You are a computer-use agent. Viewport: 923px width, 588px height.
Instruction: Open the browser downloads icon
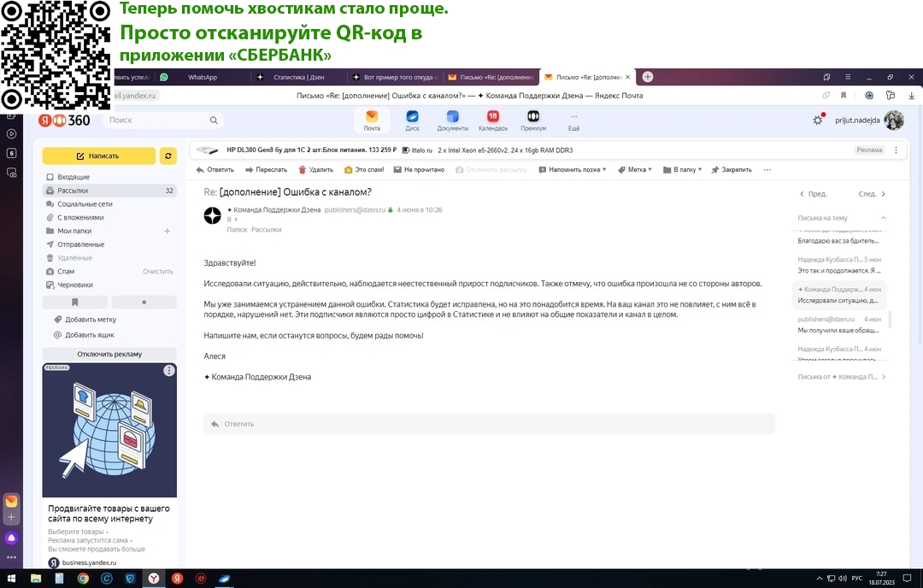911,96
